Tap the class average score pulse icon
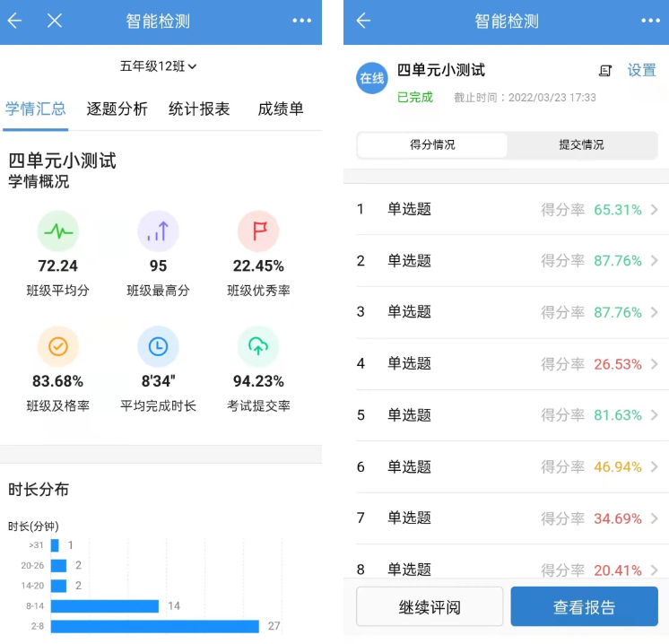The height and width of the screenshot is (644, 669). pyautogui.click(x=57, y=231)
